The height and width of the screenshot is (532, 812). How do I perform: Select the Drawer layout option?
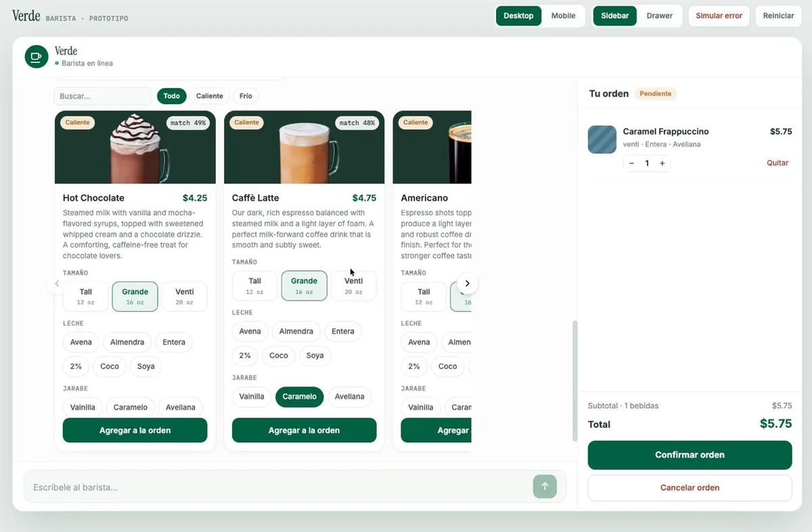click(660, 16)
